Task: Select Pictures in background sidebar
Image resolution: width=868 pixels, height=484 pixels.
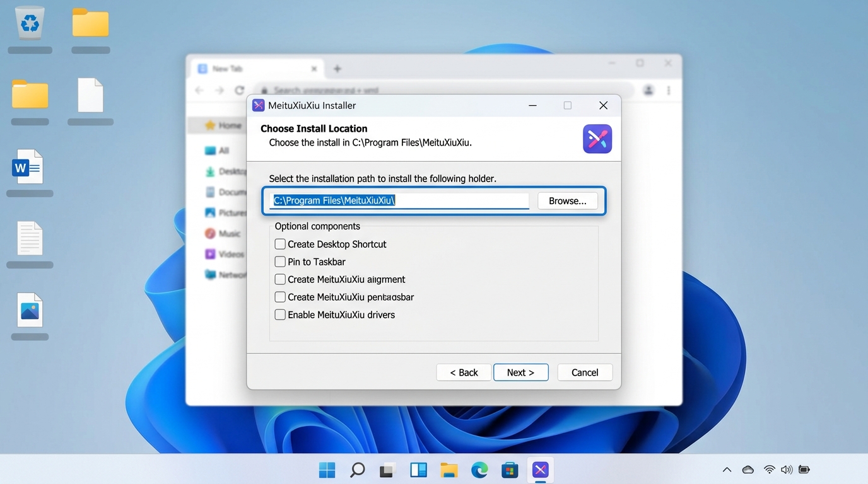Action: (x=225, y=213)
